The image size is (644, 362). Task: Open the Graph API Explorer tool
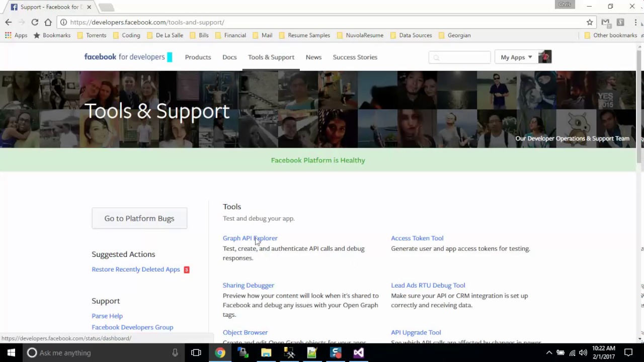click(250, 238)
